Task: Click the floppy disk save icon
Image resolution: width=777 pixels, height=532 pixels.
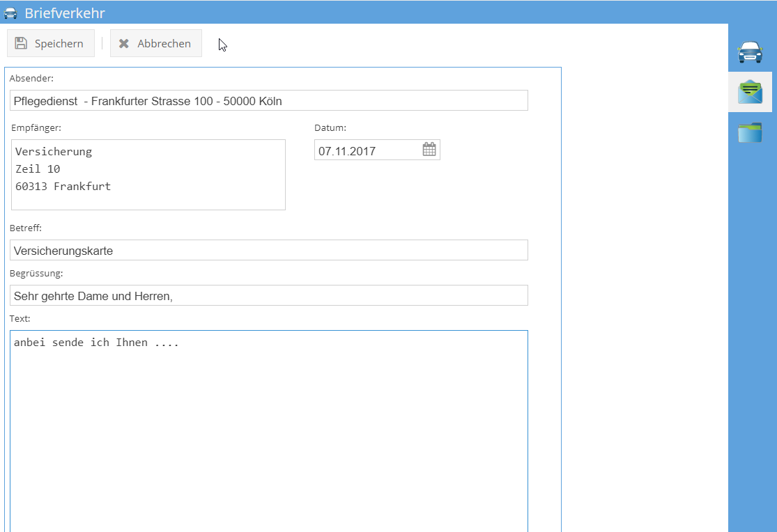Action: click(x=22, y=43)
